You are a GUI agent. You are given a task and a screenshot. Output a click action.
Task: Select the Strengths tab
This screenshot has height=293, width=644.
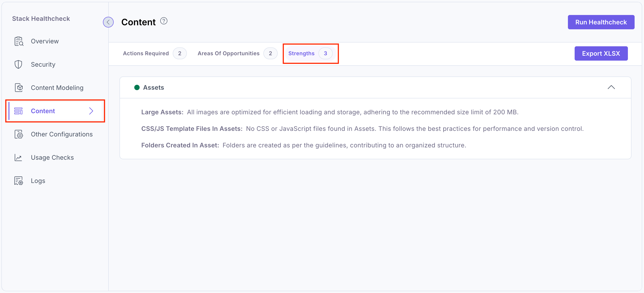click(x=301, y=53)
